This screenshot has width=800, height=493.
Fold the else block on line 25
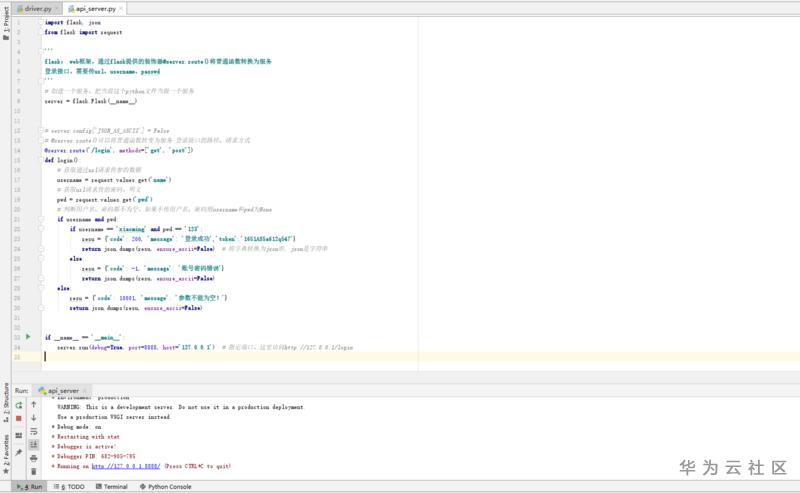point(41,259)
